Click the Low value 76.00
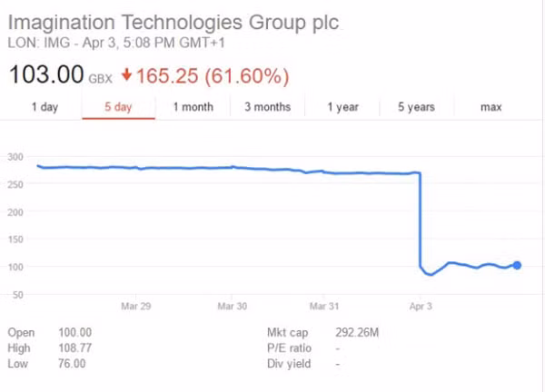The image size is (545, 392). (x=71, y=363)
